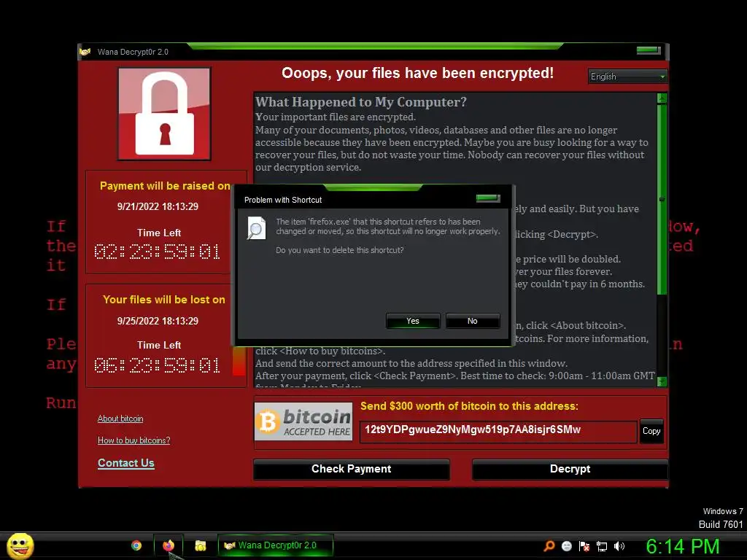This screenshot has height=560, width=747.
Task: Click the '02:23:59:01' countdown timer
Action: (158, 252)
